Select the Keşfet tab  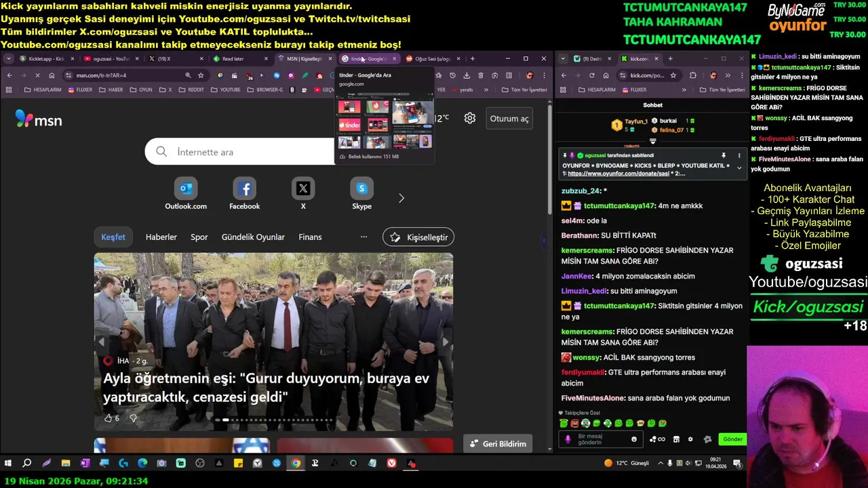(113, 237)
